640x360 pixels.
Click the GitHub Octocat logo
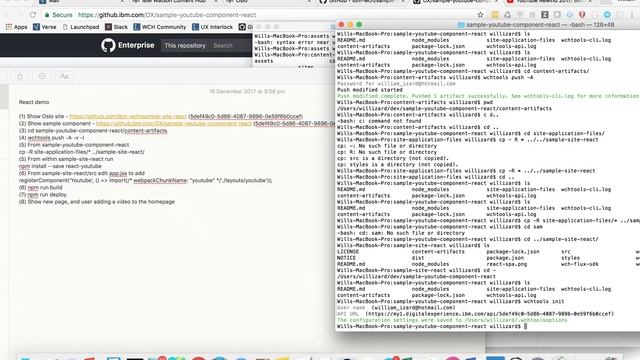click(108, 45)
